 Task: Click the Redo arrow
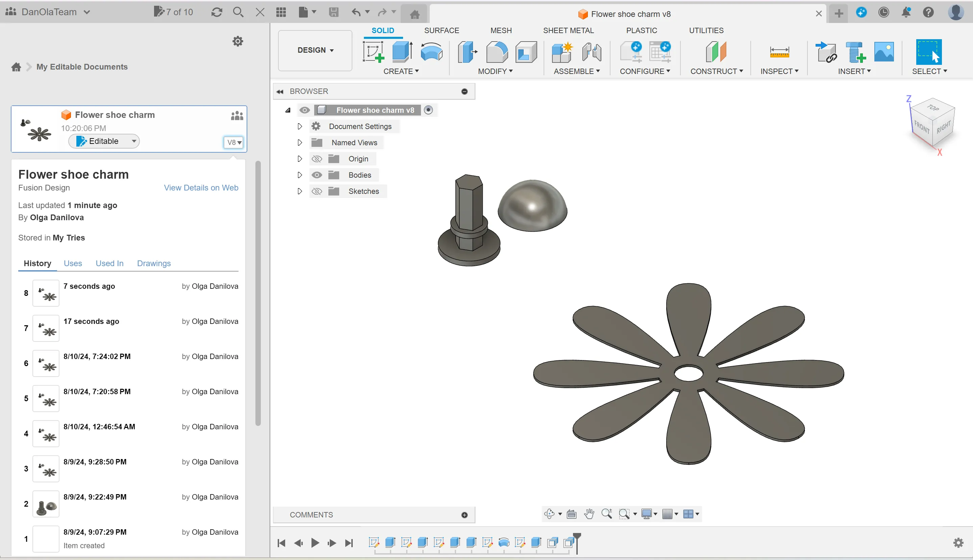click(382, 12)
